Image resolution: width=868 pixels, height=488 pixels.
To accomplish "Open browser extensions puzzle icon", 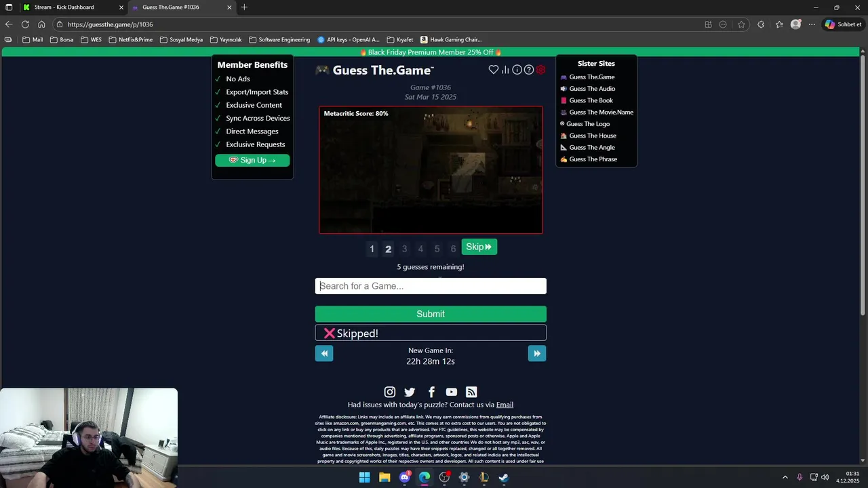I will [761, 24].
